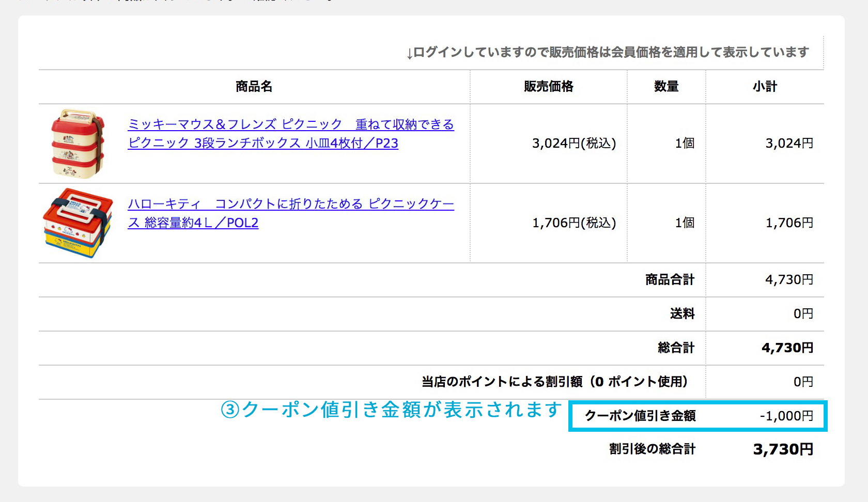Click the 1個 quantity in Hello Kitty row
The height and width of the screenshot is (502, 868).
pyautogui.click(x=685, y=223)
